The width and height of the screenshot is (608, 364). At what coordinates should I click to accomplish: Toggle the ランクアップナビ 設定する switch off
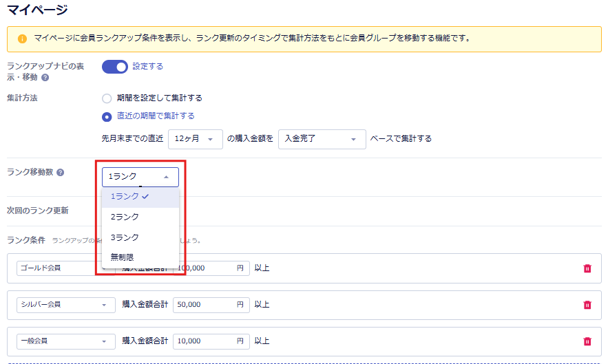[115, 67]
